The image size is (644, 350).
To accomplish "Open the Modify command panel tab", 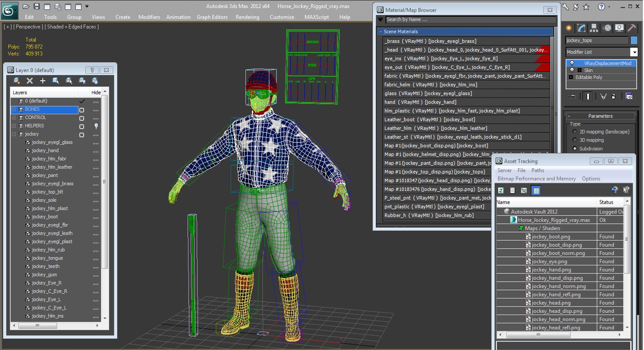I will (581, 28).
